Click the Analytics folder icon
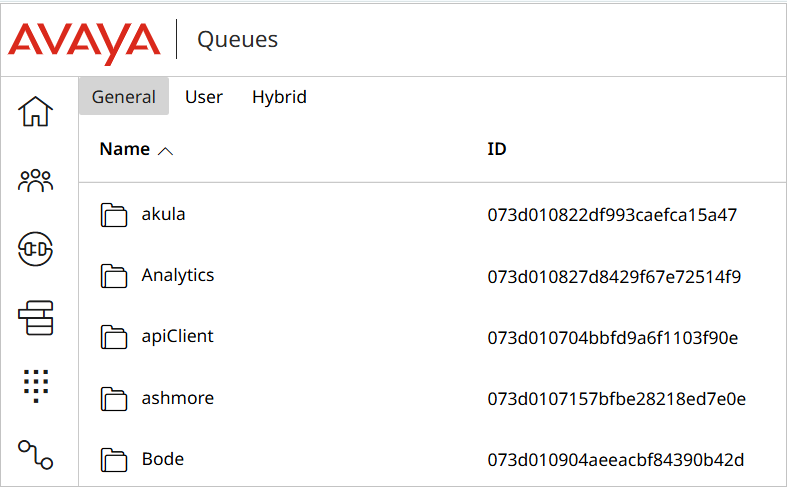This screenshot has width=787, height=487. 114,276
